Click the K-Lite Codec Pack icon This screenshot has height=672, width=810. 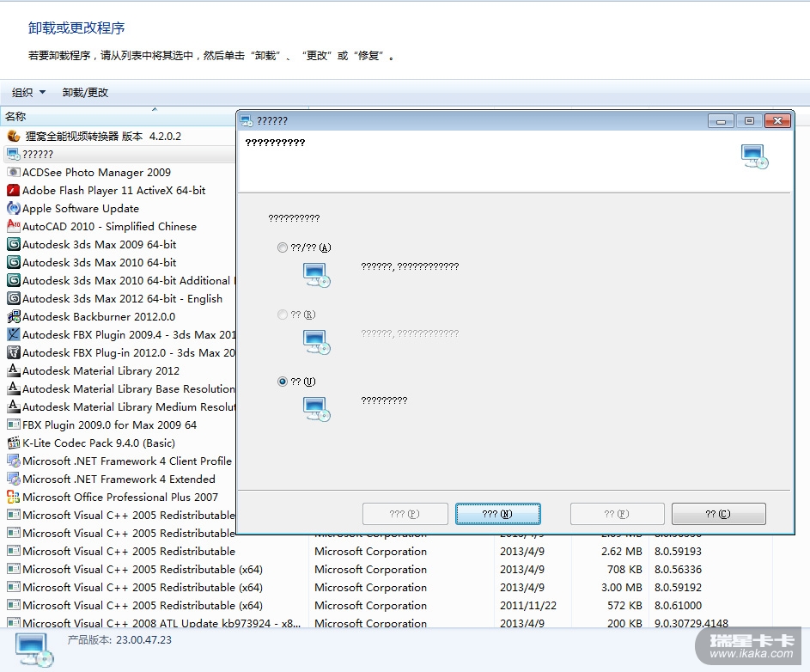click(x=14, y=443)
